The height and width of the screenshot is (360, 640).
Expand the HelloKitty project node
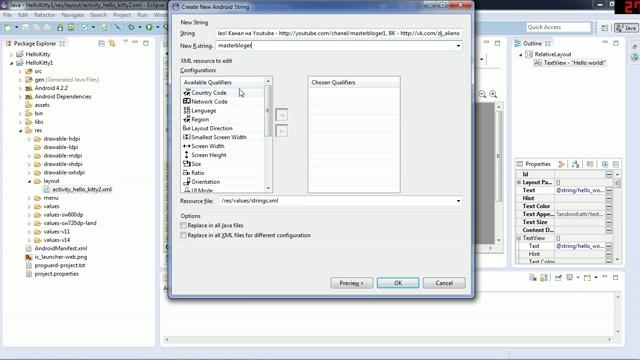(11, 54)
